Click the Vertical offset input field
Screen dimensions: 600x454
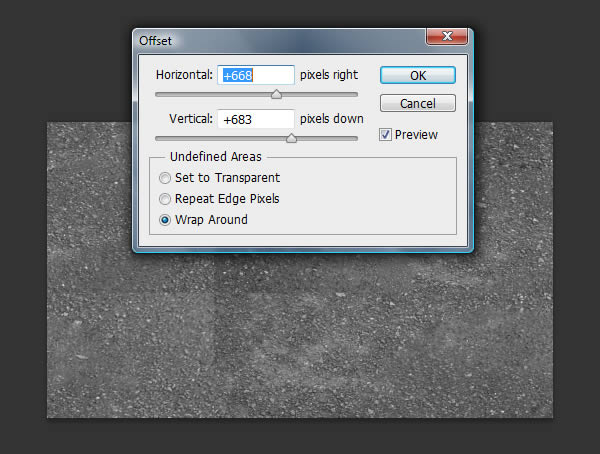point(256,119)
